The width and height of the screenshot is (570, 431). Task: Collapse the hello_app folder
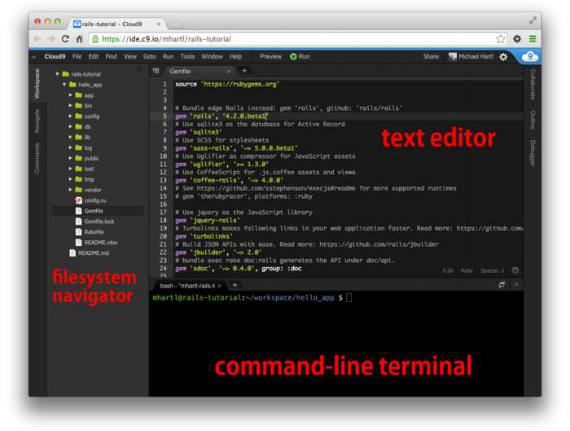click(64, 84)
